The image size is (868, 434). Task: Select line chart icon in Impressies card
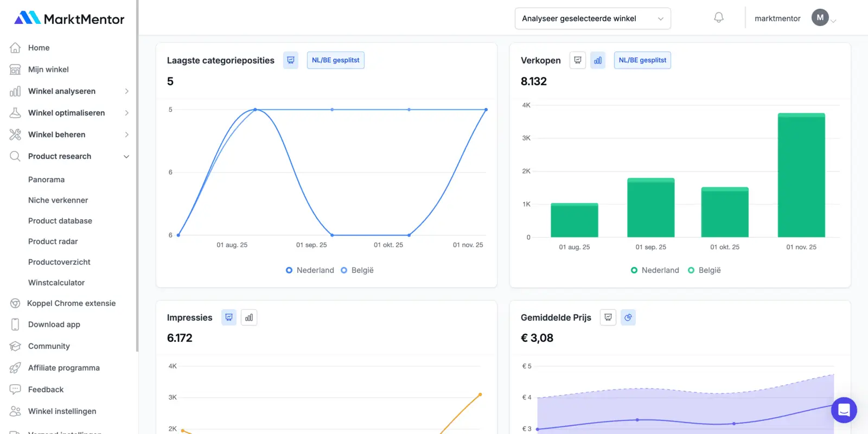[x=229, y=317]
